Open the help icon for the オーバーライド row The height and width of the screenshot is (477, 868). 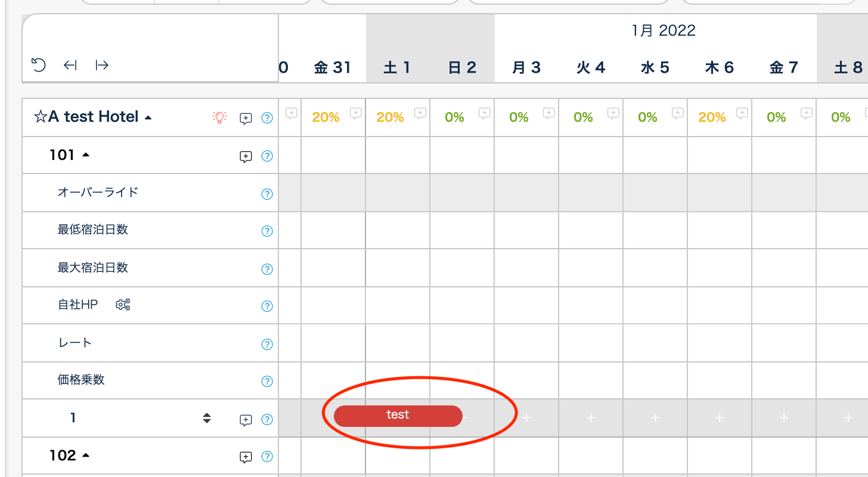[x=267, y=194]
